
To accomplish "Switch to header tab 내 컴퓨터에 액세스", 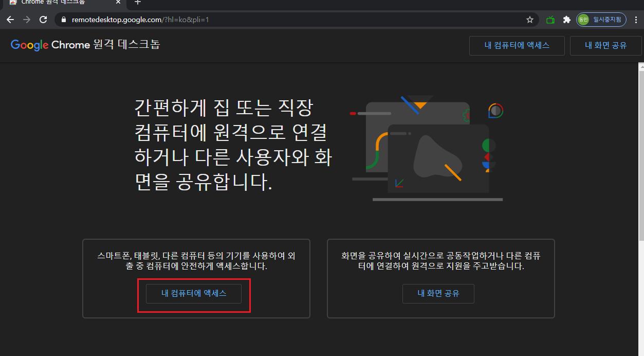I will pyautogui.click(x=517, y=45).
